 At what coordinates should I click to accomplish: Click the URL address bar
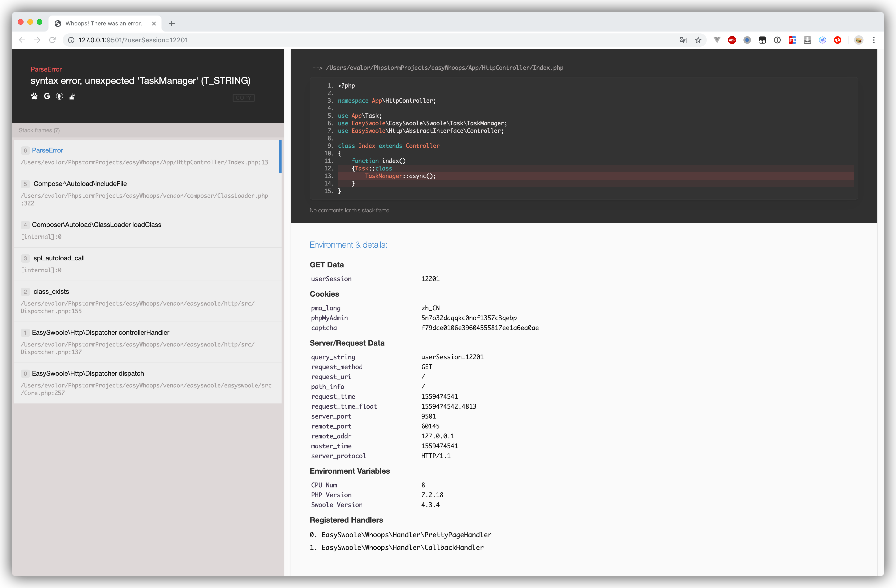click(x=339, y=40)
